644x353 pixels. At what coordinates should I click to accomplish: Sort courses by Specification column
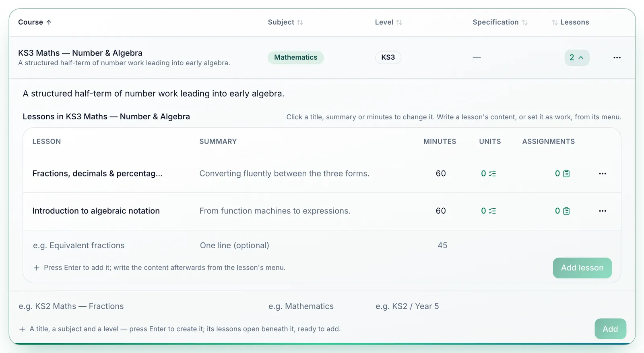[500, 22]
